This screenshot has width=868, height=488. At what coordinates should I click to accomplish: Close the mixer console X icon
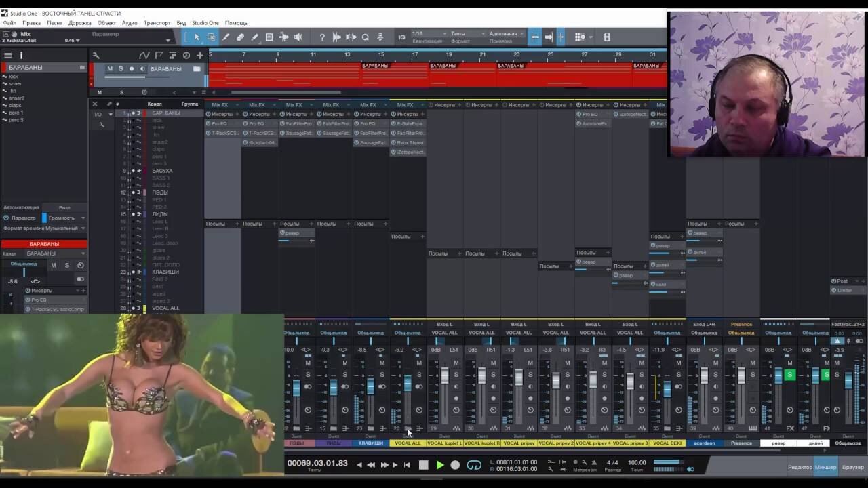click(x=94, y=104)
